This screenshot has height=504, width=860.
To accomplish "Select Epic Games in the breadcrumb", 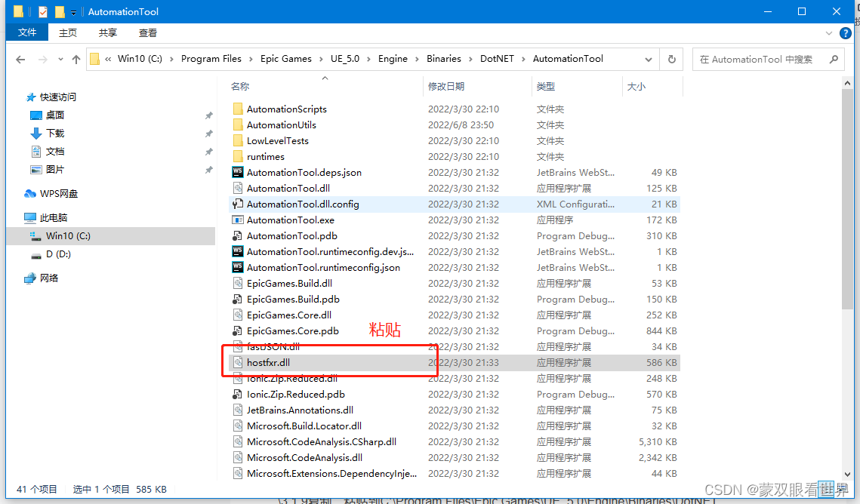I will (285, 59).
